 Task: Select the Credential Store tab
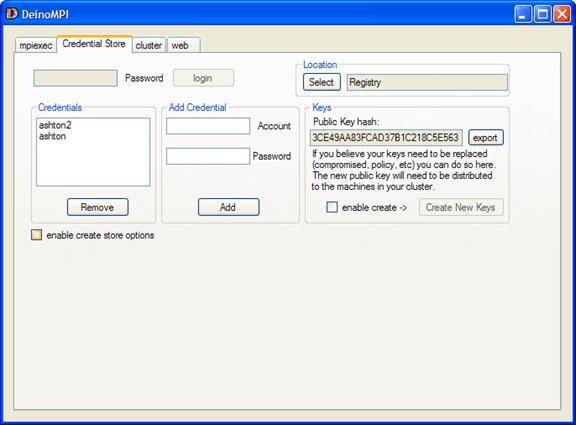point(94,44)
